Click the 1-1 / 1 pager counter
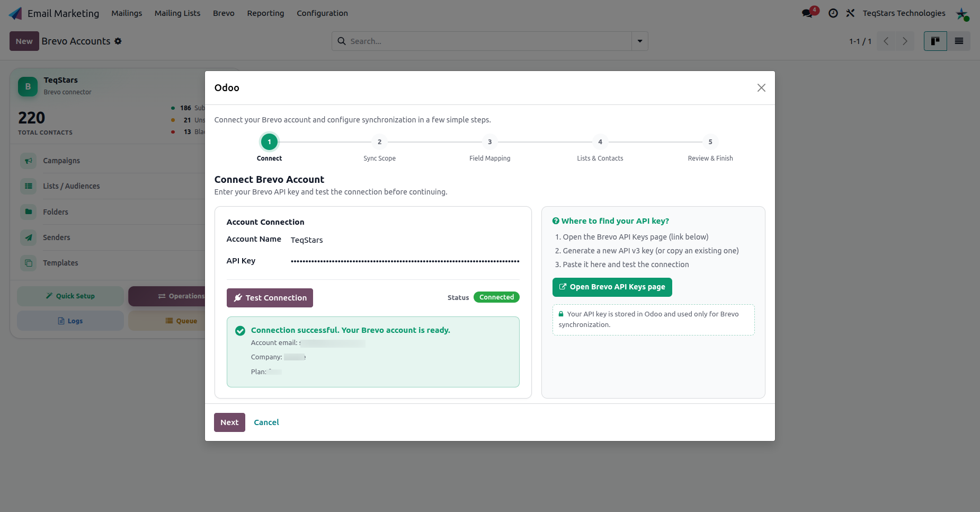The height and width of the screenshot is (512, 980). coord(860,41)
